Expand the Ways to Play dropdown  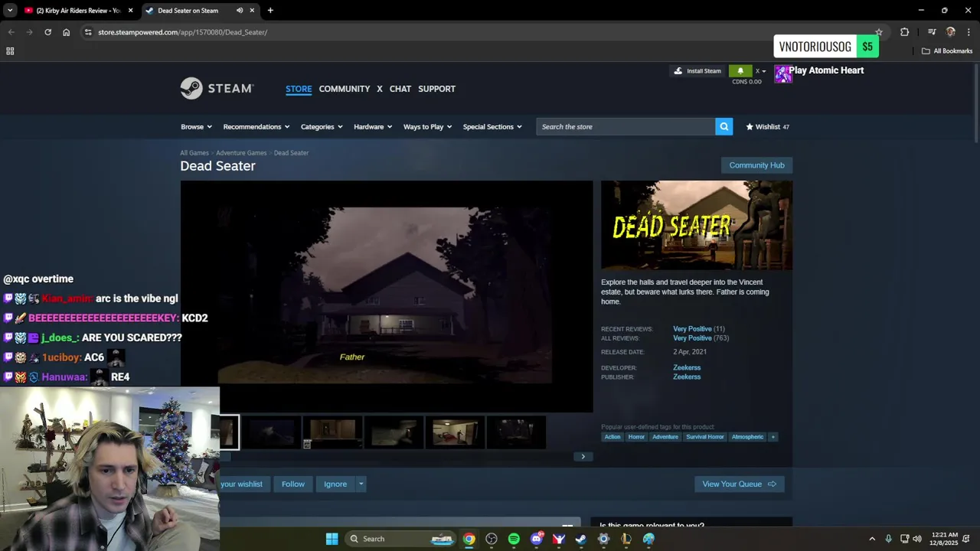[x=428, y=127]
